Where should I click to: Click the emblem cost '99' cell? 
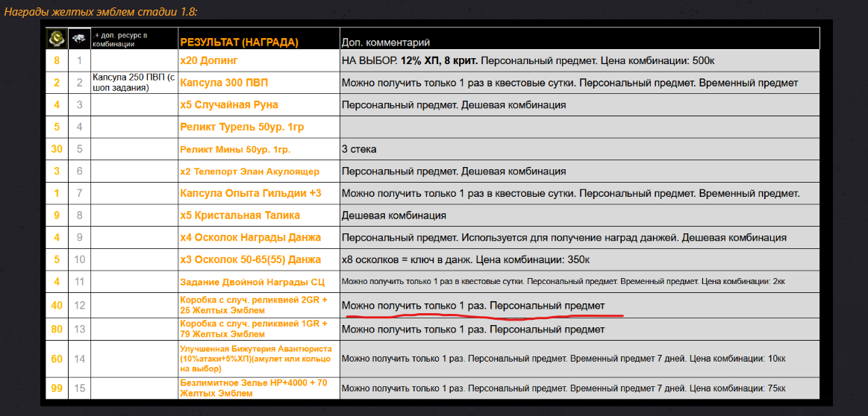click(57, 388)
